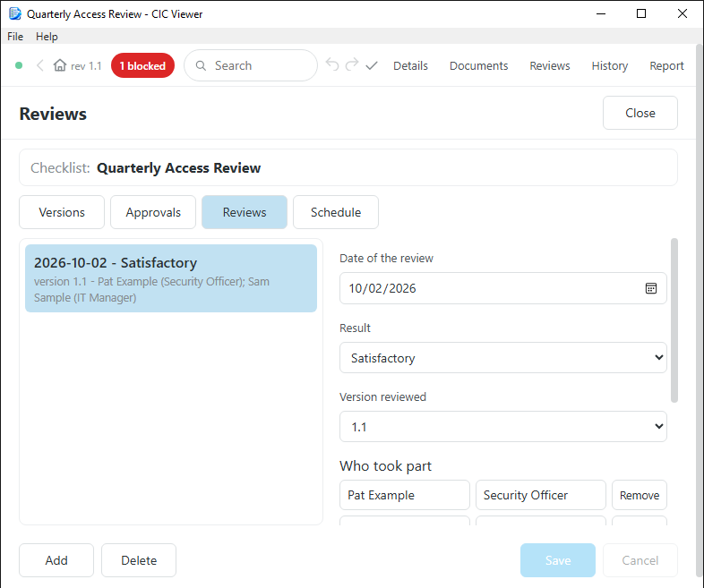Open the Help menu

[47, 37]
